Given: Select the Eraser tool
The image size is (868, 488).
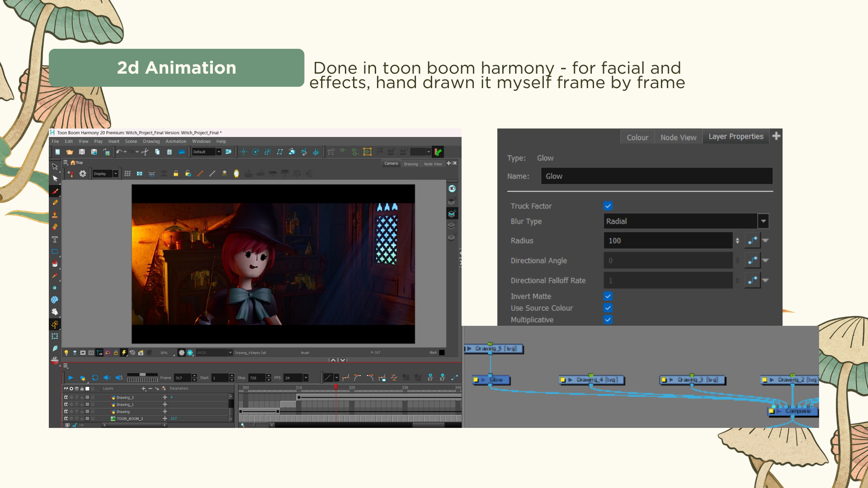Looking at the screenshot, I should point(55,227).
